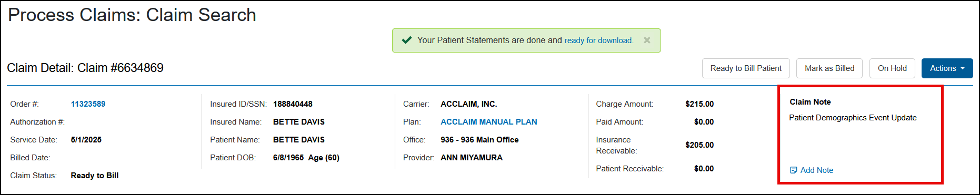Click the $205.00 insurance receivable value
Screen dimensions: 980x195
[699, 145]
